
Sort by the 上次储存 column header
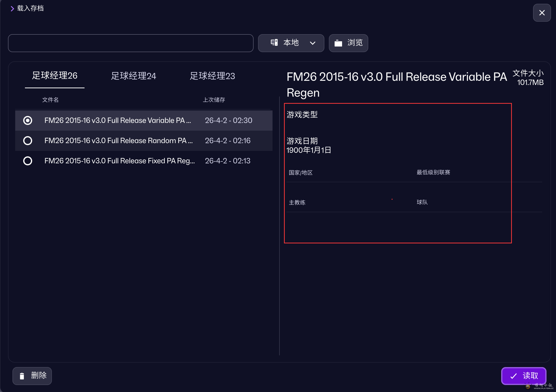[214, 100]
